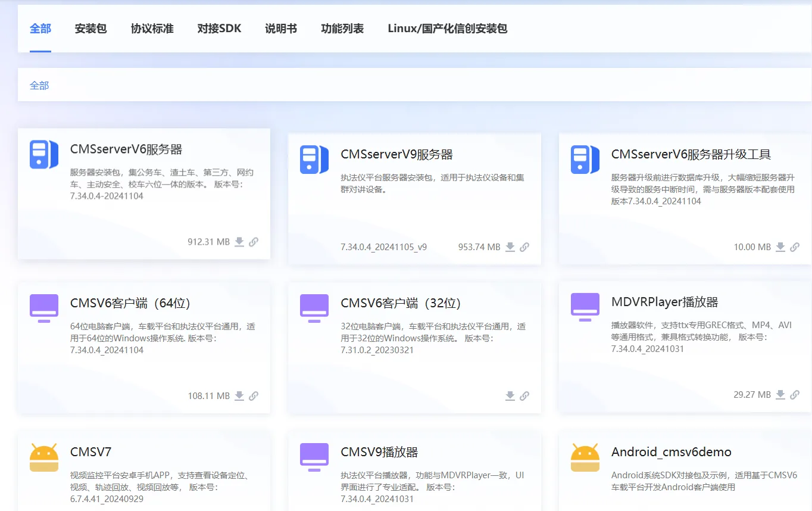
Task: Download the CMSserverV6服务器 package
Action: click(239, 242)
